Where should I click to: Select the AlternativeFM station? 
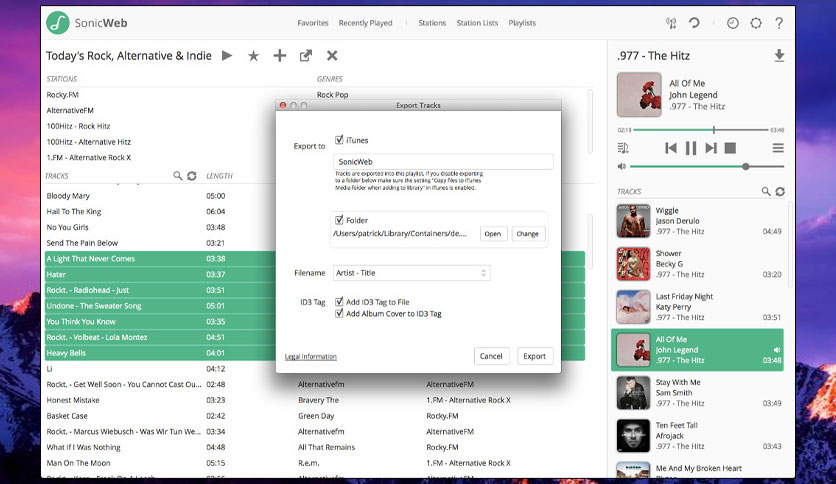70,110
